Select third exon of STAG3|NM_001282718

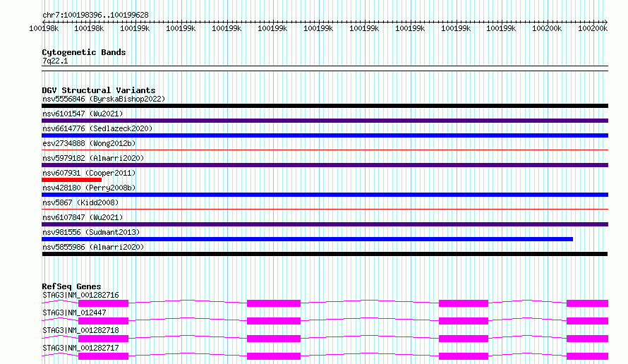coord(464,339)
